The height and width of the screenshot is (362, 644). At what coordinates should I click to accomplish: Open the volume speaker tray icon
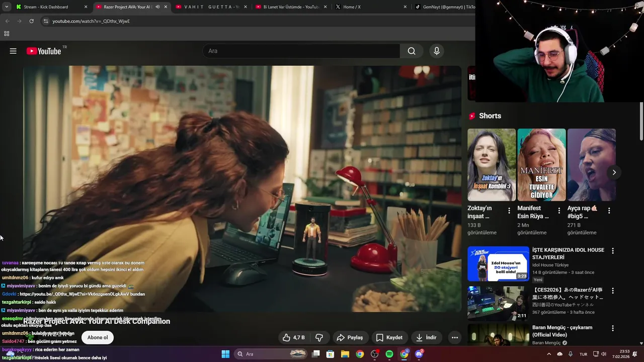[x=604, y=354]
